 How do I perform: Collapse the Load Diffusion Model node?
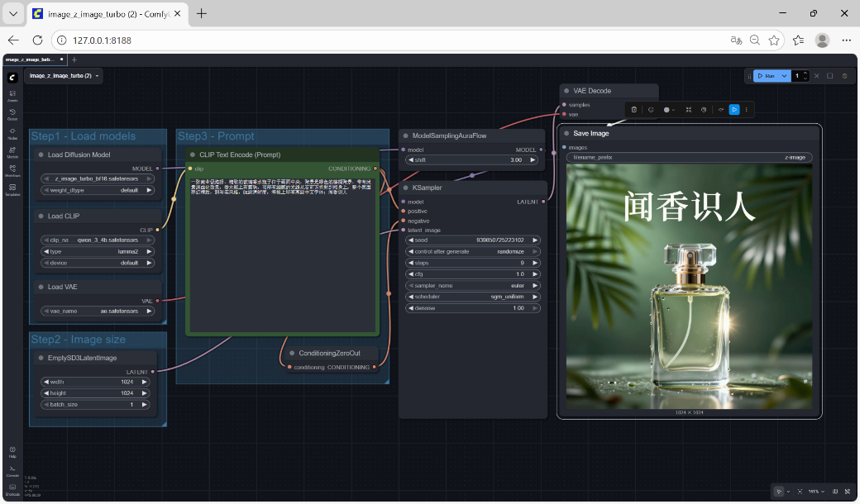pyautogui.click(x=41, y=155)
